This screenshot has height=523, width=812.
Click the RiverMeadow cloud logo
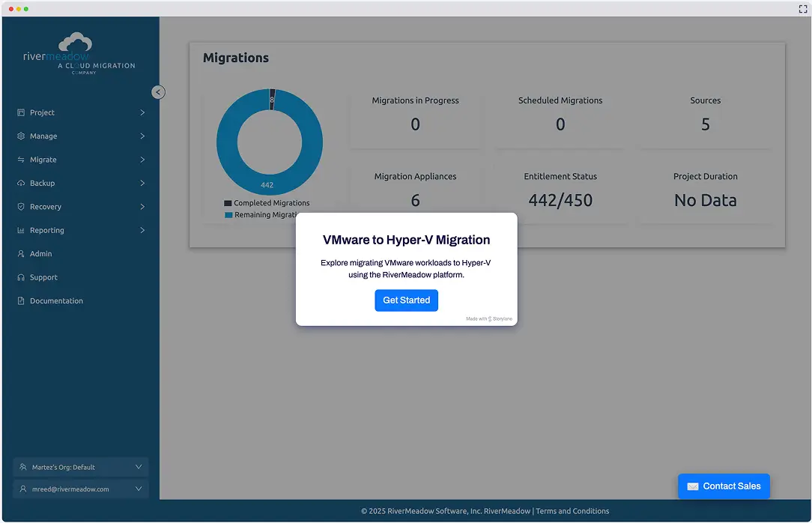(x=75, y=43)
